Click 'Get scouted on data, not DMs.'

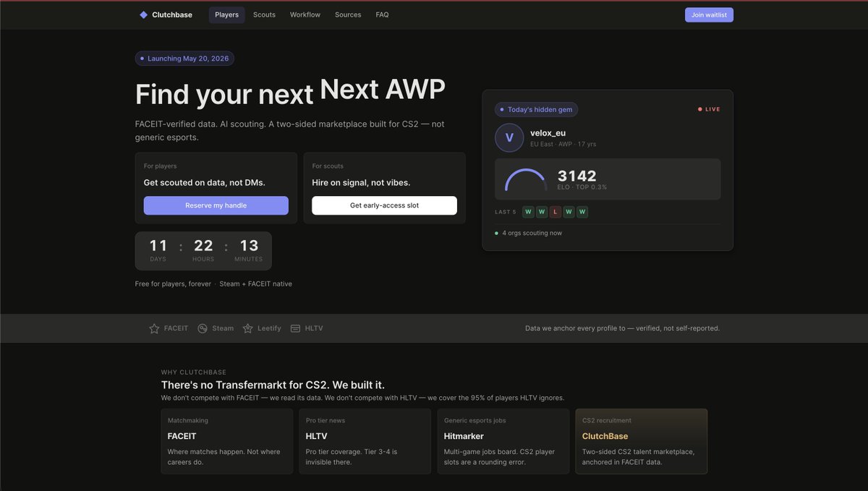click(205, 183)
